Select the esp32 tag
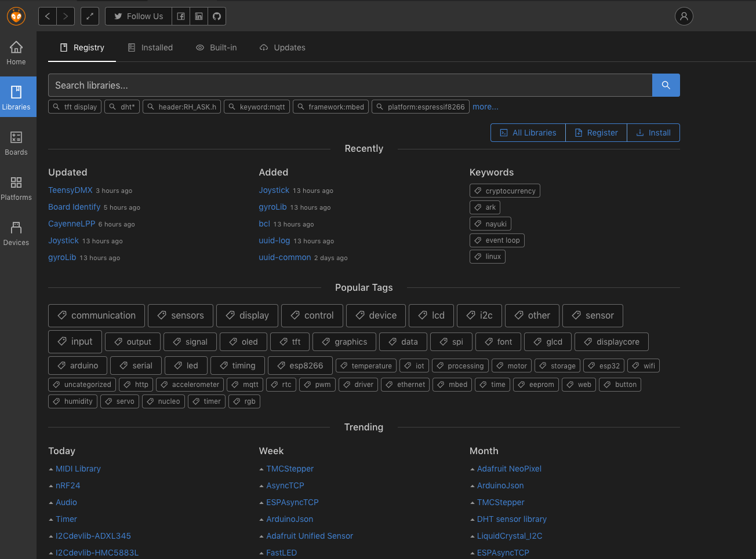The width and height of the screenshot is (756, 559). (x=604, y=366)
